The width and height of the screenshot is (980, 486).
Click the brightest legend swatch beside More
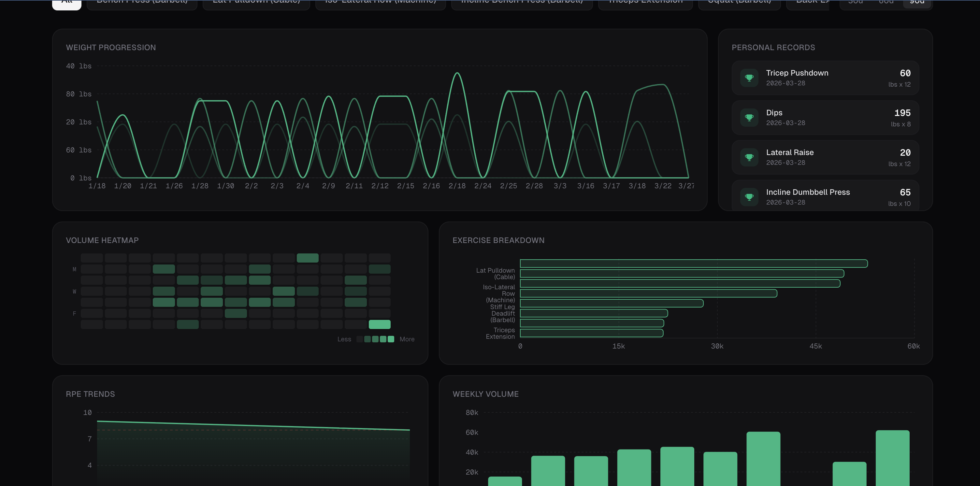391,339
